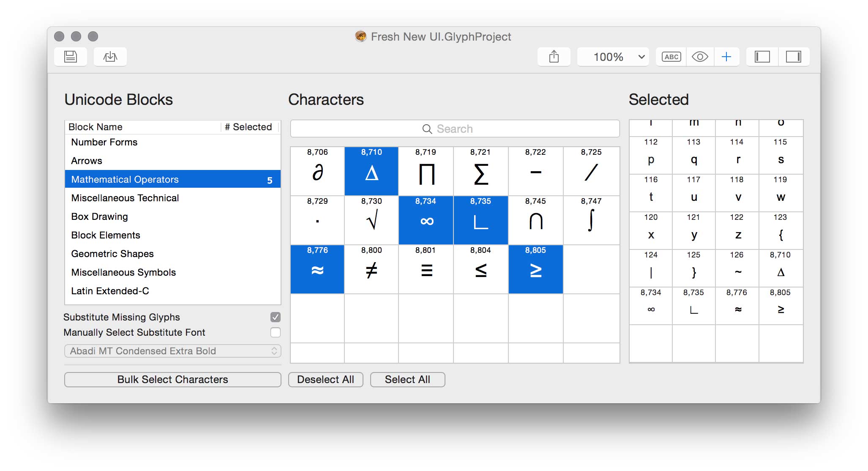This screenshot has height=471, width=868.
Task: Click the tilde glyph 126 in Selected
Action: point(737,268)
